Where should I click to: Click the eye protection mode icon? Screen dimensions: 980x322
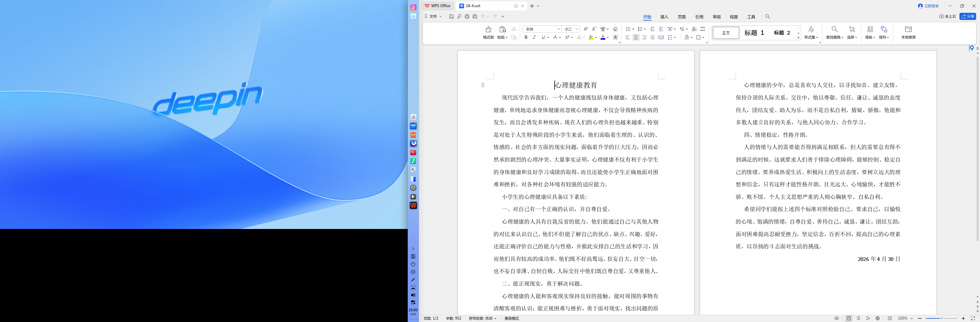[x=837, y=318]
